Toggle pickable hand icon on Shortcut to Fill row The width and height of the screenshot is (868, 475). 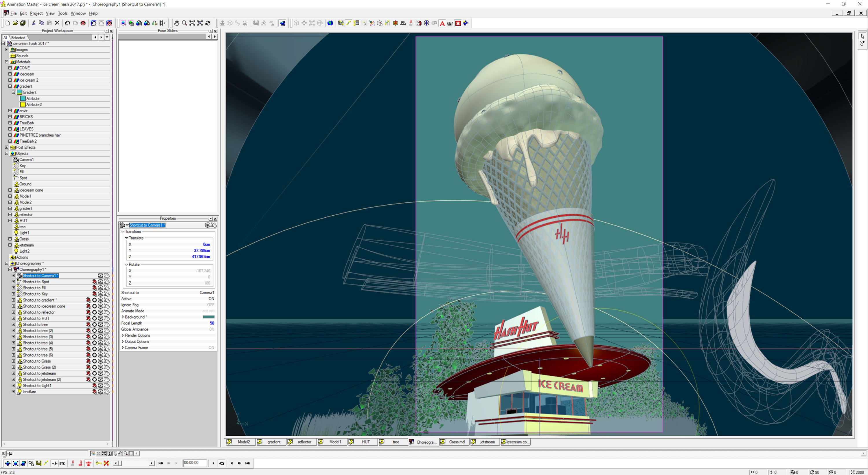[107, 288]
